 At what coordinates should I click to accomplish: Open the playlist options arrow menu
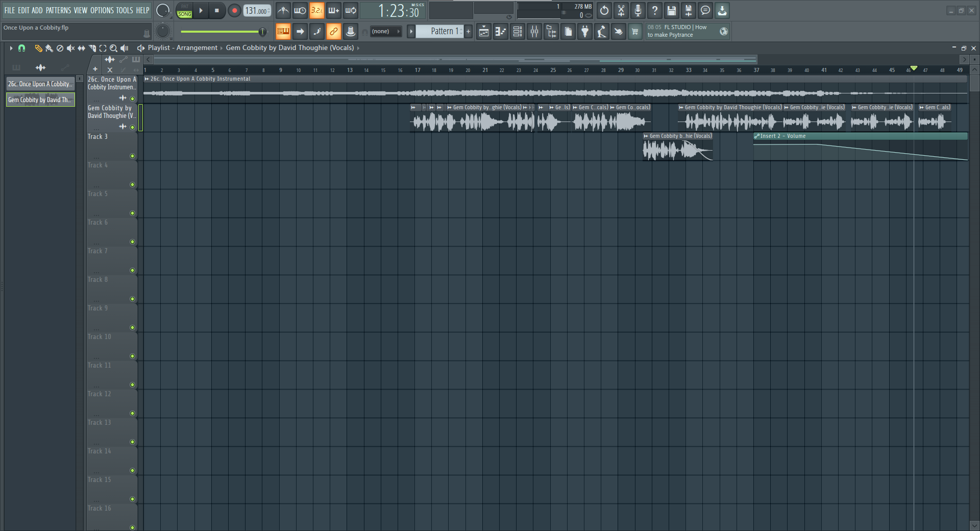click(x=11, y=48)
